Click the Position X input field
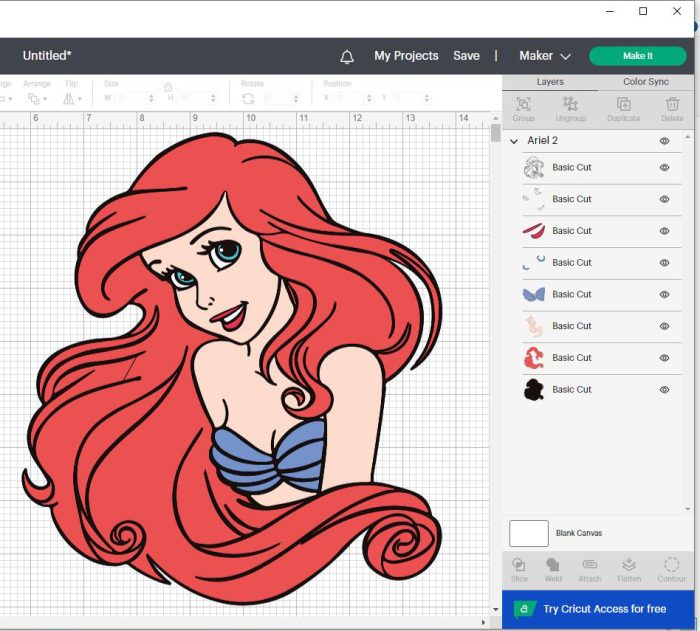700x631 pixels. (x=350, y=98)
